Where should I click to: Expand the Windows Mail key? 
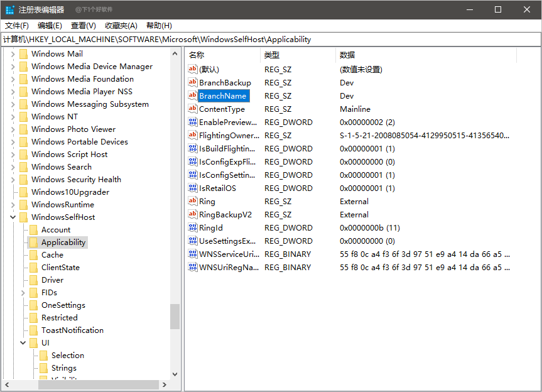pyautogui.click(x=13, y=54)
